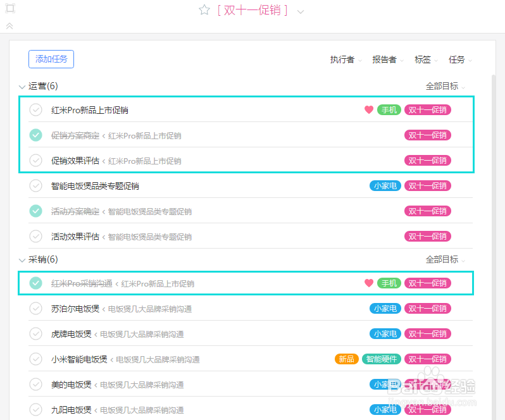505x420 pixels.
Task: Click the 添加任务 button
Action: tap(51, 59)
